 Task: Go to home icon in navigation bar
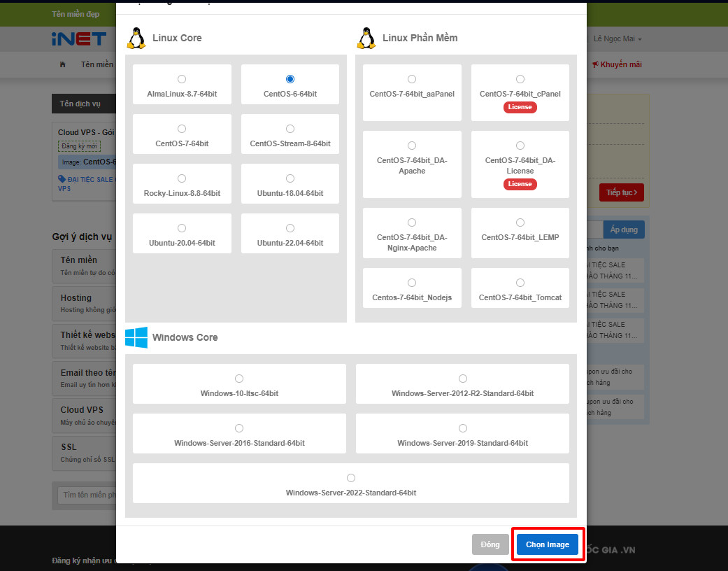point(63,64)
